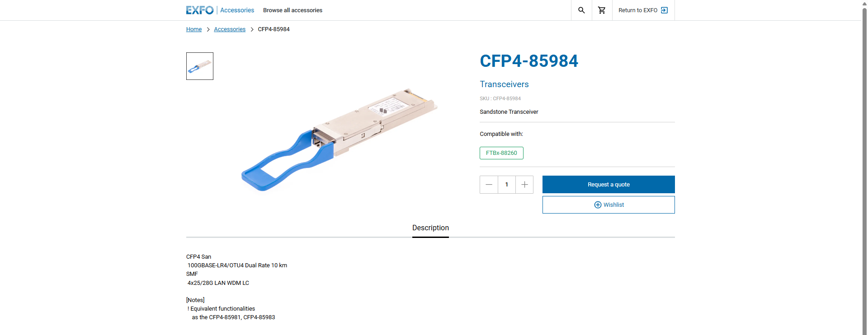Increase quantity with the plus icon
The image size is (868, 335).
click(524, 185)
